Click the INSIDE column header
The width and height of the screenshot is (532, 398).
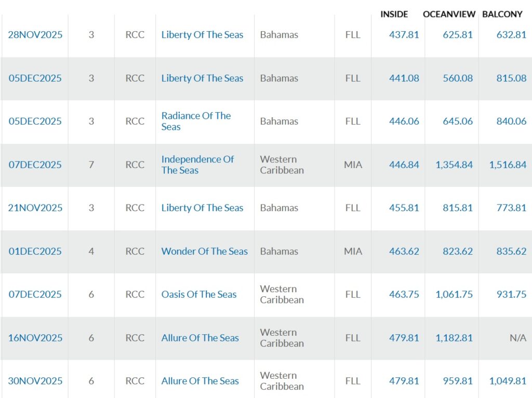(x=394, y=15)
